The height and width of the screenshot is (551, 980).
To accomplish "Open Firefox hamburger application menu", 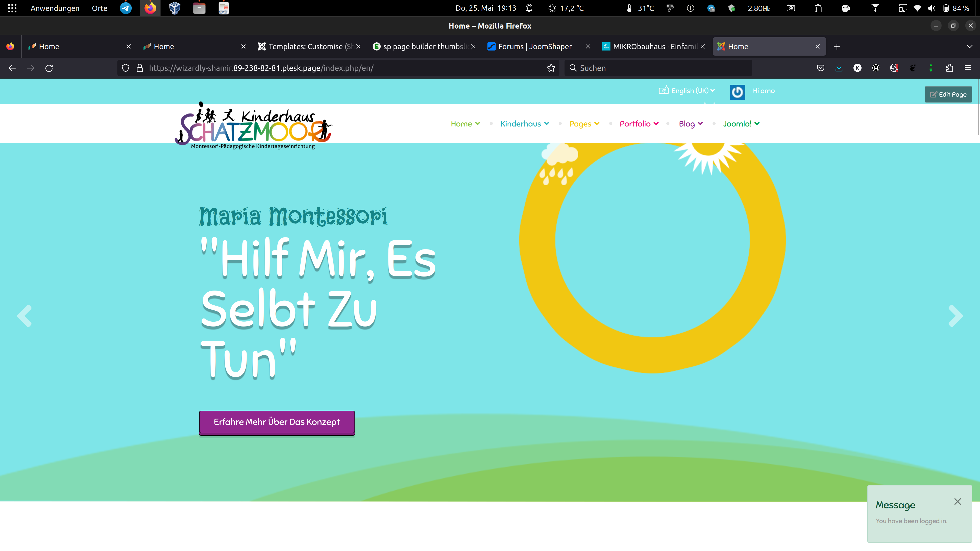I will tap(968, 68).
